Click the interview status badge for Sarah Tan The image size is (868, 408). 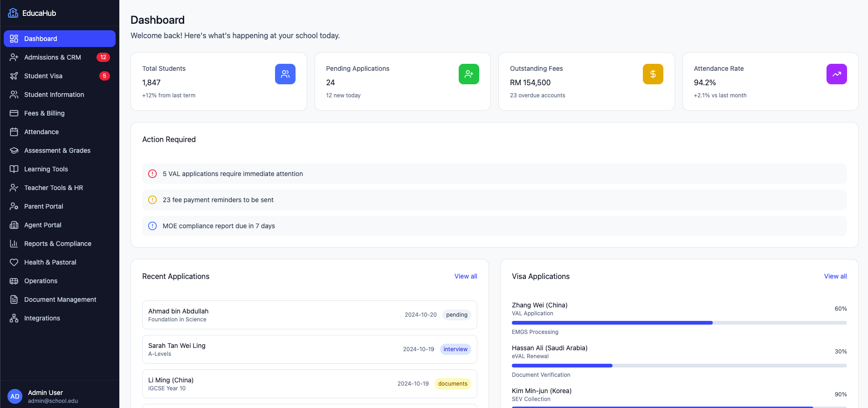tap(455, 349)
